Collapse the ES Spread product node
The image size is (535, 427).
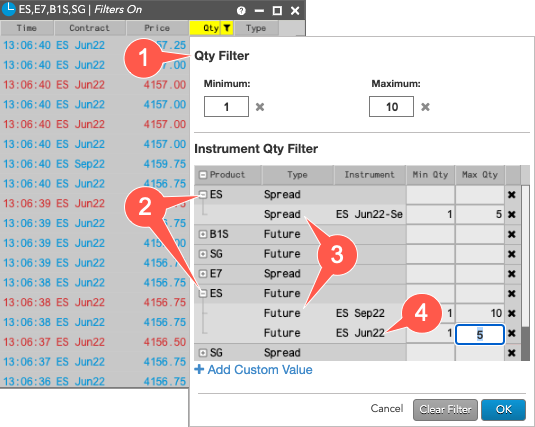203,195
